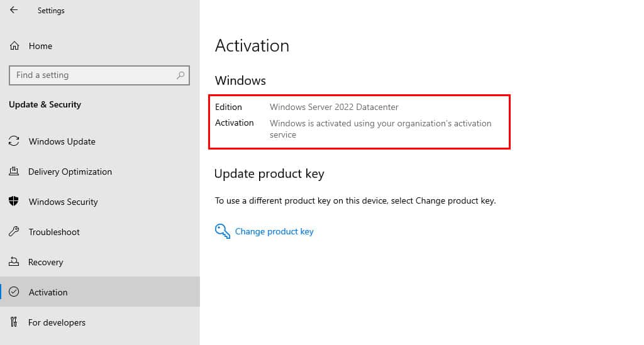Click the Windows Update refresh icon

[14, 141]
